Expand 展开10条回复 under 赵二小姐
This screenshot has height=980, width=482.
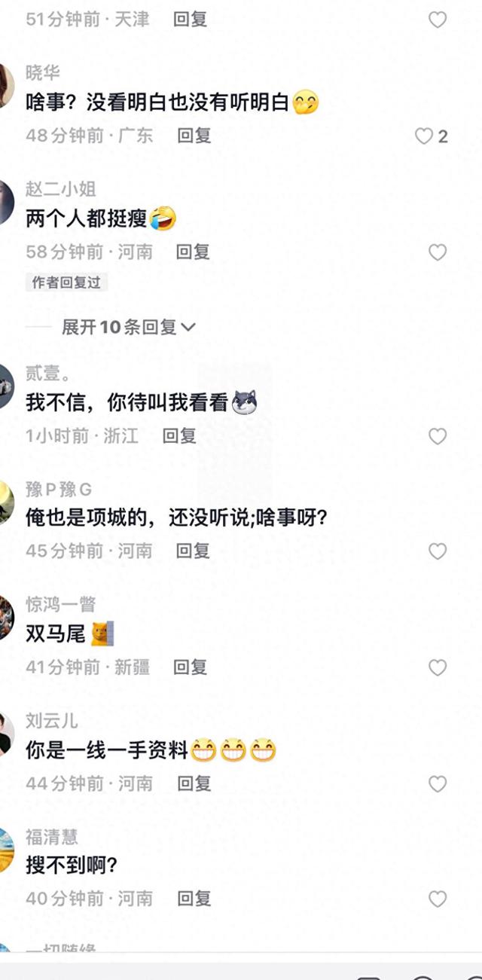coord(129,327)
